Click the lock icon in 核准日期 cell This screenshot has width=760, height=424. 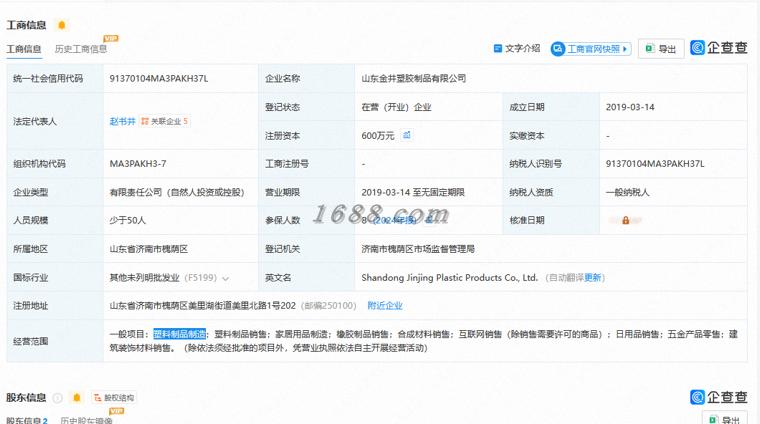(626, 220)
